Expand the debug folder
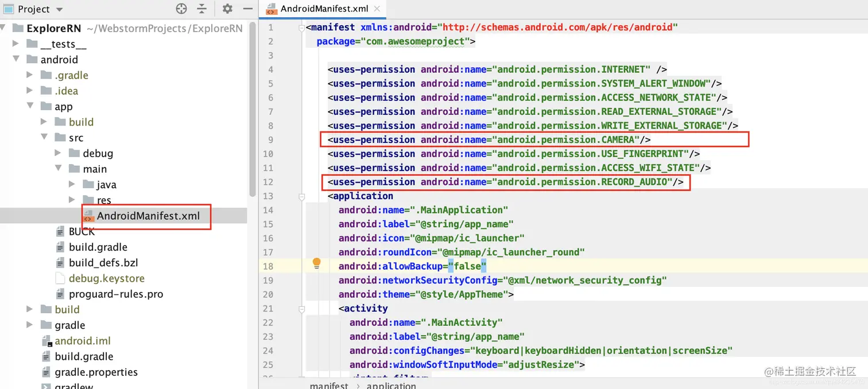 tap(58, 153)
